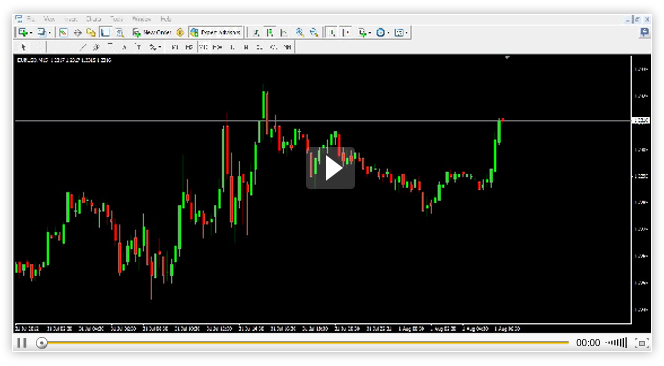Click the Arrows objects icon

pos(152,47)
